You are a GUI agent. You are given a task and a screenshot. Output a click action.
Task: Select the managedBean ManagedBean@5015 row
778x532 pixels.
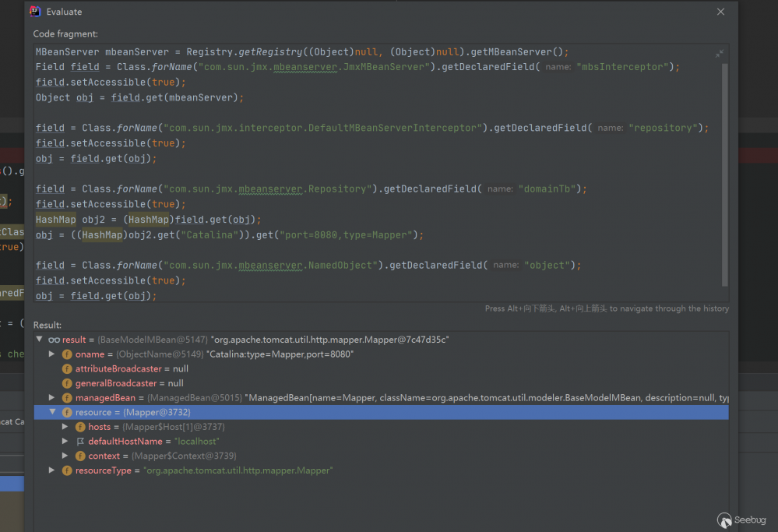381,397
